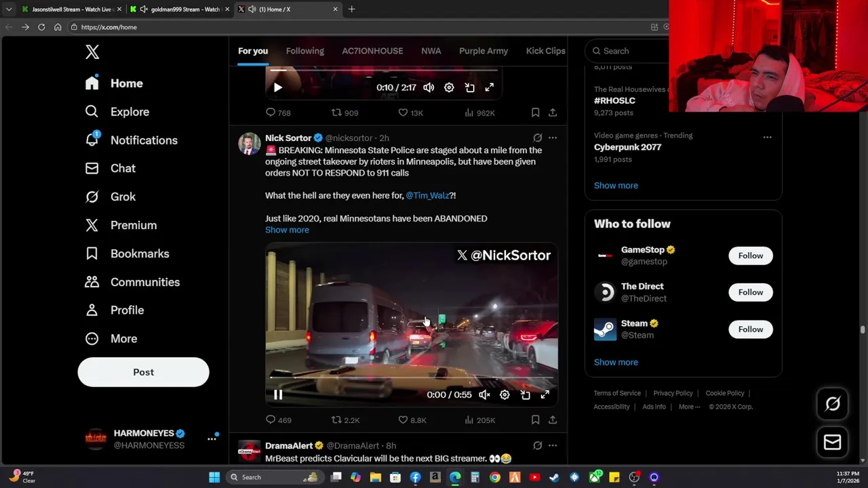This screenshot has height=488, width=868.
Task: Expand Show more on Nick Sortor post
Action: pyautogui.click(x=287, y=230)
